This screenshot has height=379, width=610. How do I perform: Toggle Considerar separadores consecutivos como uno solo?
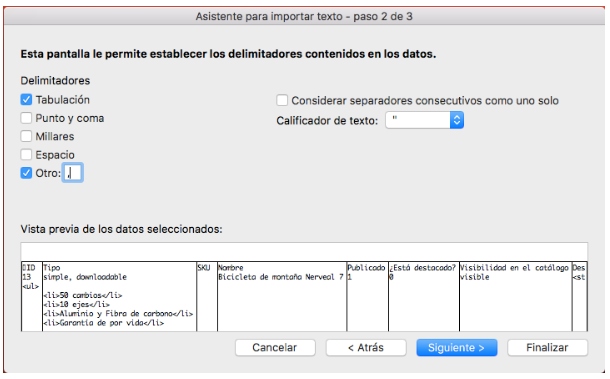(x=282, y=100)
